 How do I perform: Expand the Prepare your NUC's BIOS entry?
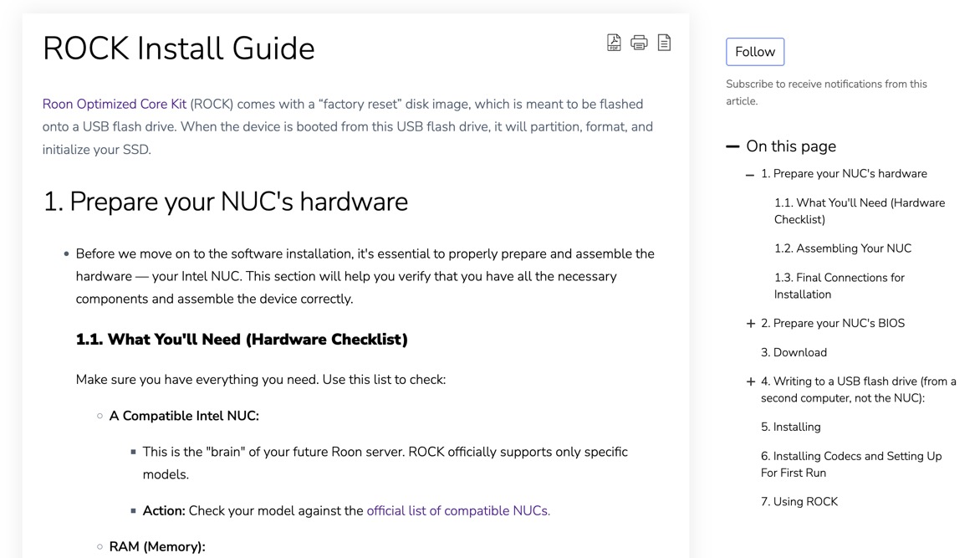(x=751, y=324)
